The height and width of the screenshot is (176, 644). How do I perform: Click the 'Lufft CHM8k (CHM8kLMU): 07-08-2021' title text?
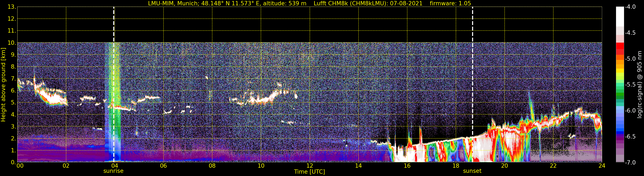pyautogui.click(x=368, y=3)
